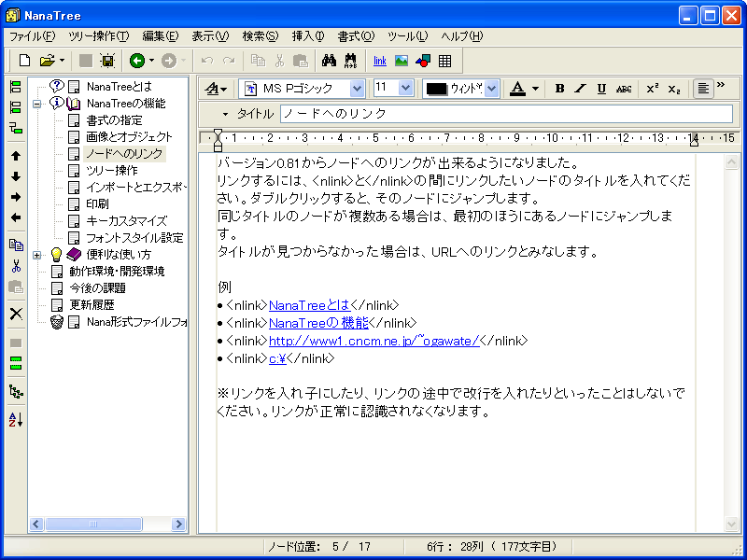Screen dimensions: 747x560
Task: Toggle italic formatting
Action: (x=580, y=89)
